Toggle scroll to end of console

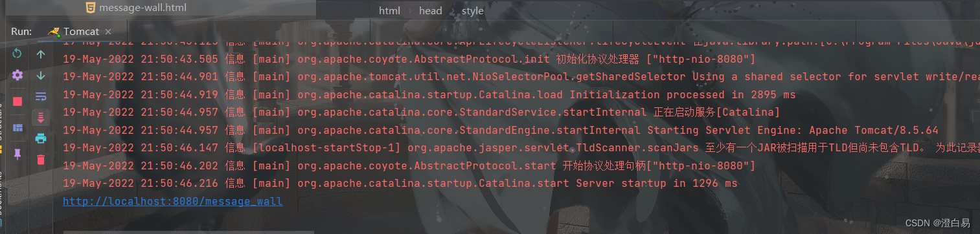(41, 117)
